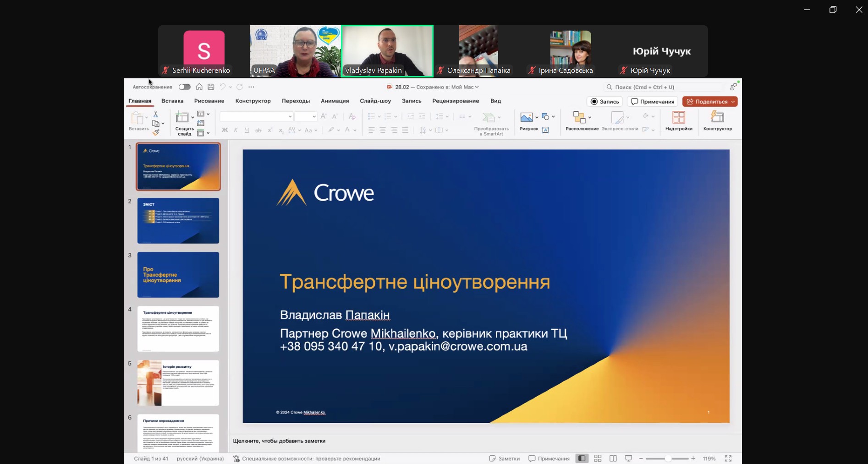The height and width of the screenshot is (464, 868).
Task: Click the Home icon in title bar
Action: [199, 87]
